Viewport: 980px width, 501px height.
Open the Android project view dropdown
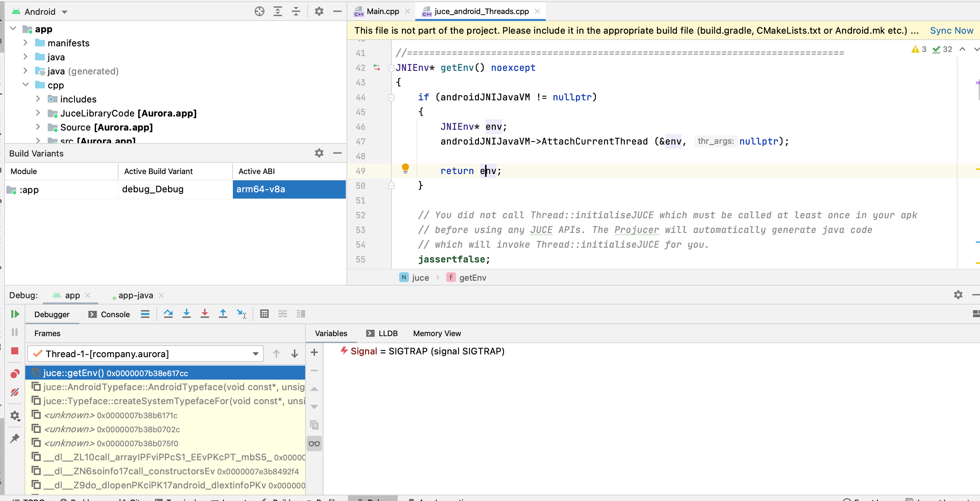(64, 12)
